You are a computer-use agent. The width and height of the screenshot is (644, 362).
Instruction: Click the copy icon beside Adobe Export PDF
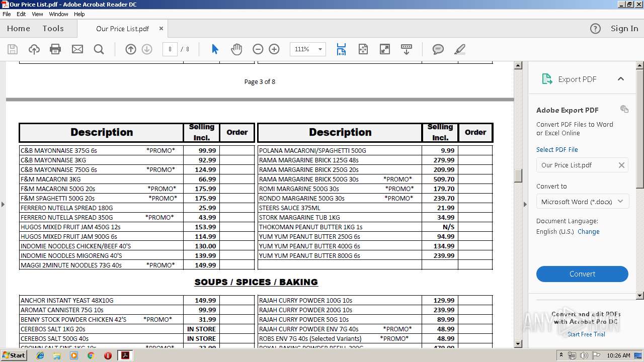(x=624, y=109)
